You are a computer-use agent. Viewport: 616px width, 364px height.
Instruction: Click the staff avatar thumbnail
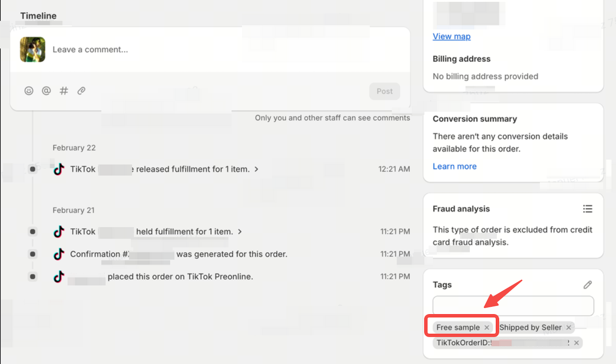[33, 49]
